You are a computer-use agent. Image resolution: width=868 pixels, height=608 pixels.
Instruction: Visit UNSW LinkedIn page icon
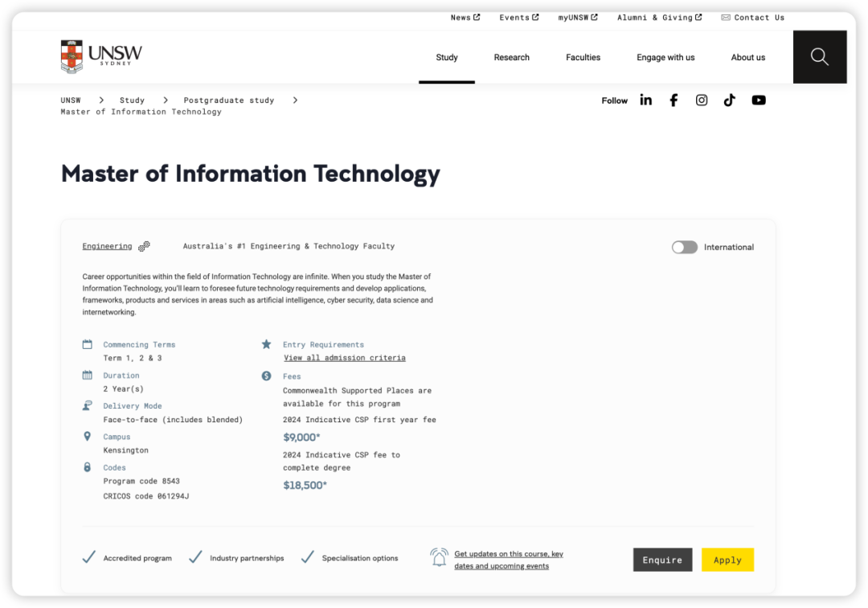tap(646, 100)
